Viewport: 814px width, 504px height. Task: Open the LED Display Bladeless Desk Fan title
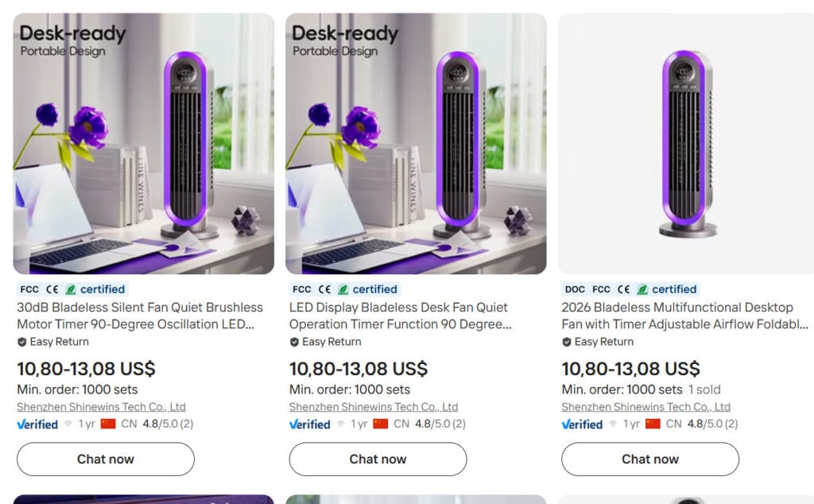tap(401, 316)
